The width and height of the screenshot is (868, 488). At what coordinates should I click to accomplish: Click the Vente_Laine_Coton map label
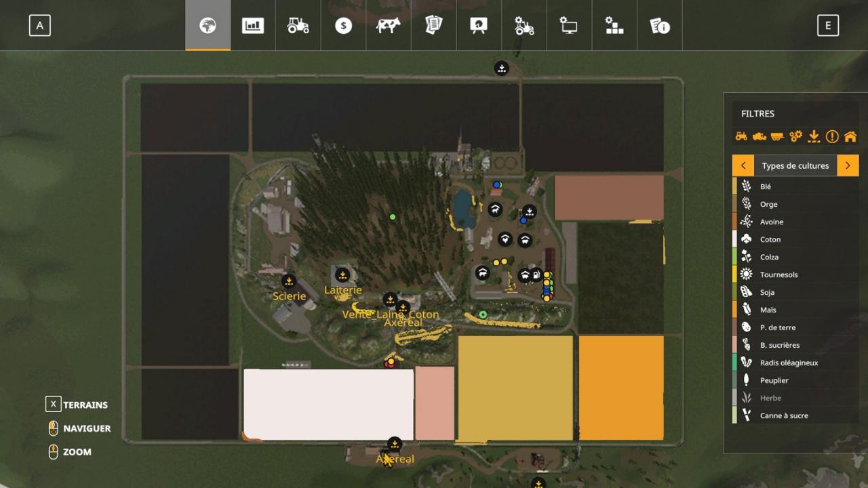point(391,314)
